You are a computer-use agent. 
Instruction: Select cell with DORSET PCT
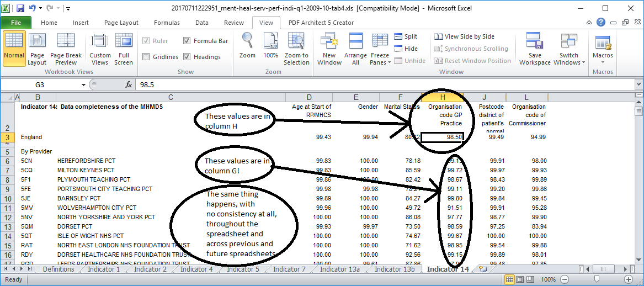[x=171, y=227]
